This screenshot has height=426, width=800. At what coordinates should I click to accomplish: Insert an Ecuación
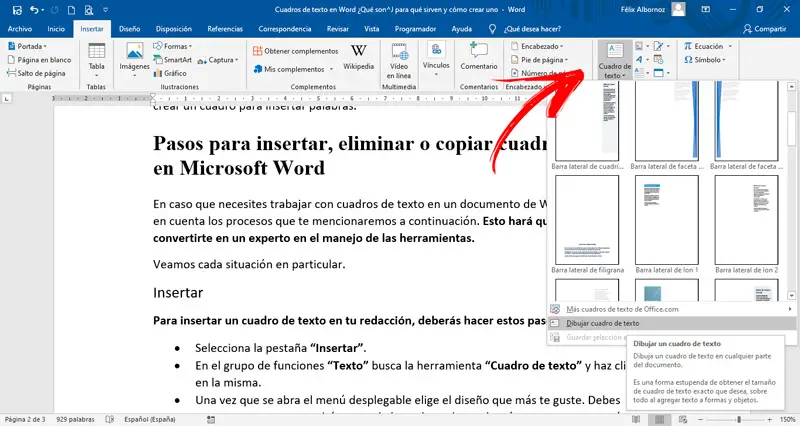[x=708, y=46]
